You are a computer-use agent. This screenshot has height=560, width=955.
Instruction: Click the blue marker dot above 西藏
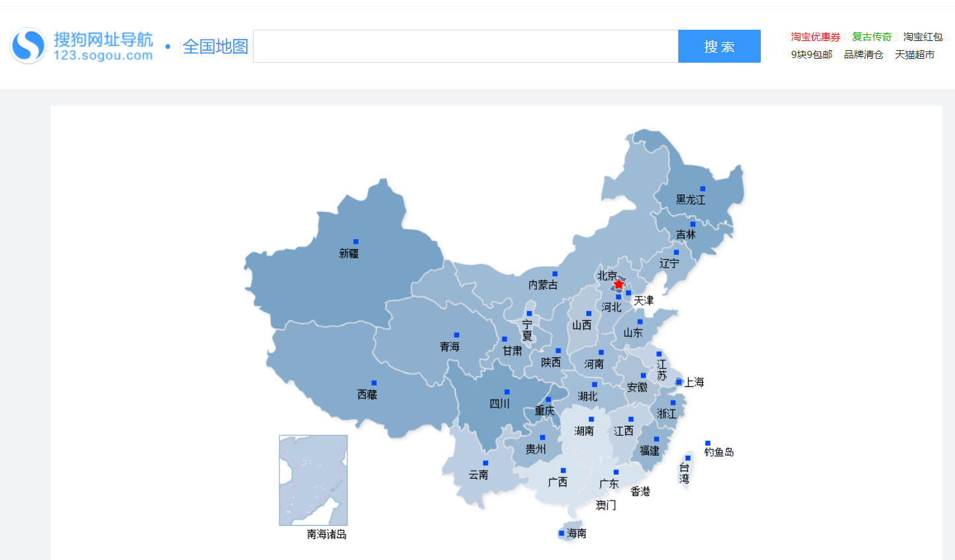pos(374,383)
